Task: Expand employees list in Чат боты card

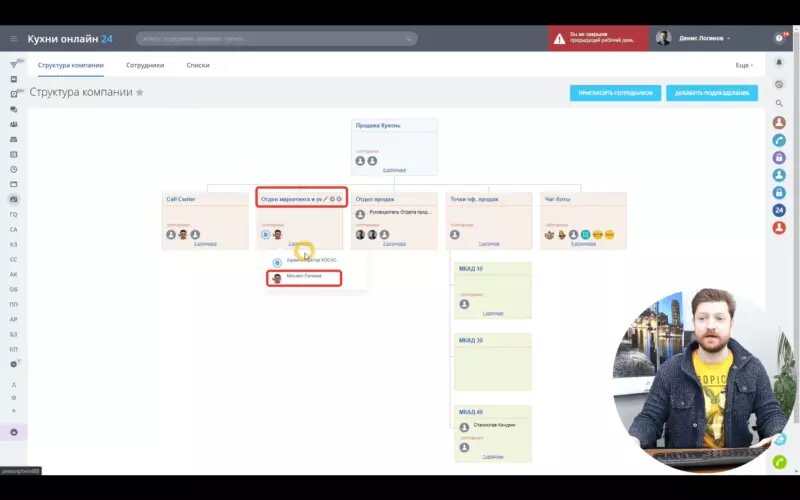Action: click(x=583, y=244)
